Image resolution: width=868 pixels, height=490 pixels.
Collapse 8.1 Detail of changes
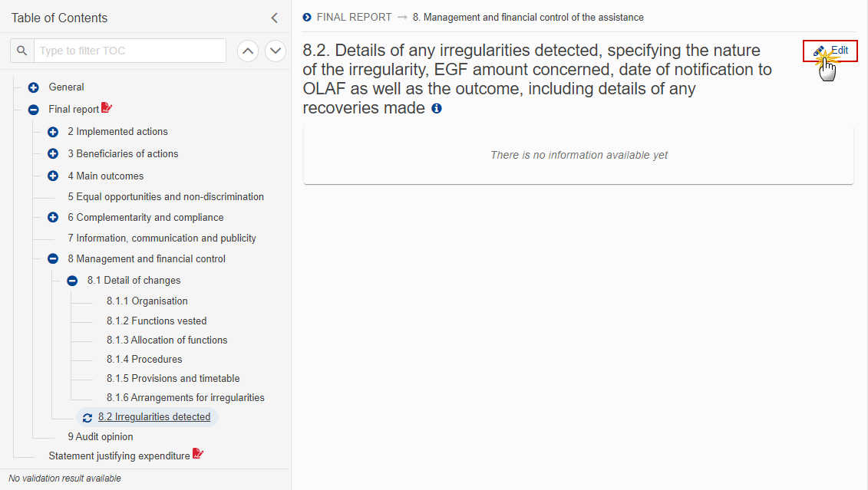point(72,281)
